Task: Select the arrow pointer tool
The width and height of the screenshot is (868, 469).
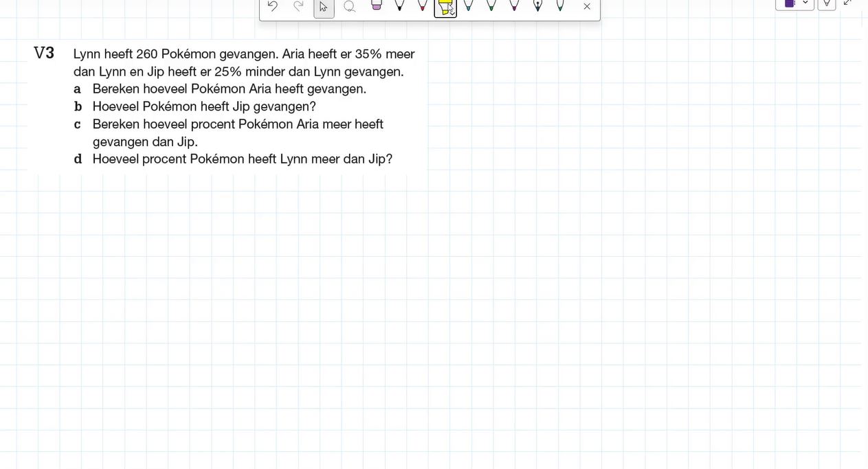Action: pyautogui.click(x=324, y=7)
